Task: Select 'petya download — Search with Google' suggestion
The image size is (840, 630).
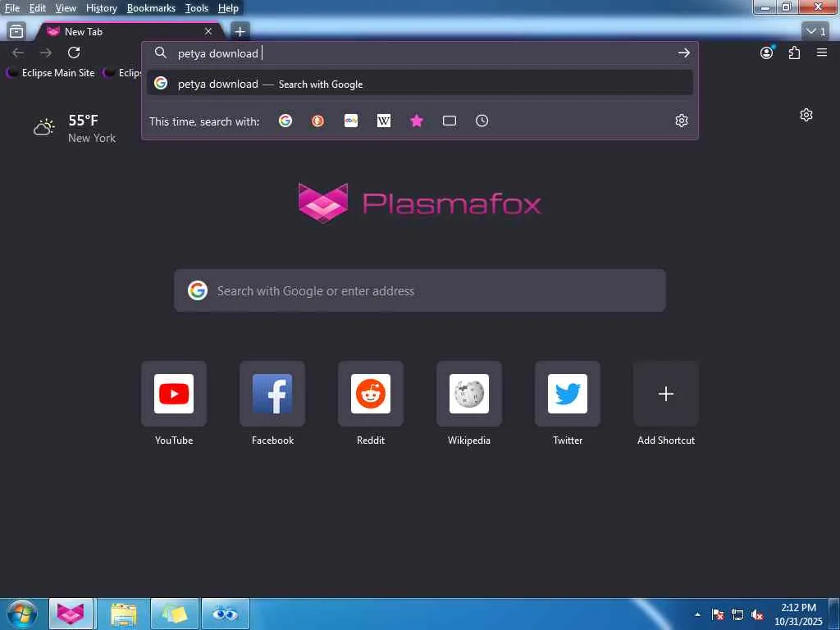Action: pos(419,84)
